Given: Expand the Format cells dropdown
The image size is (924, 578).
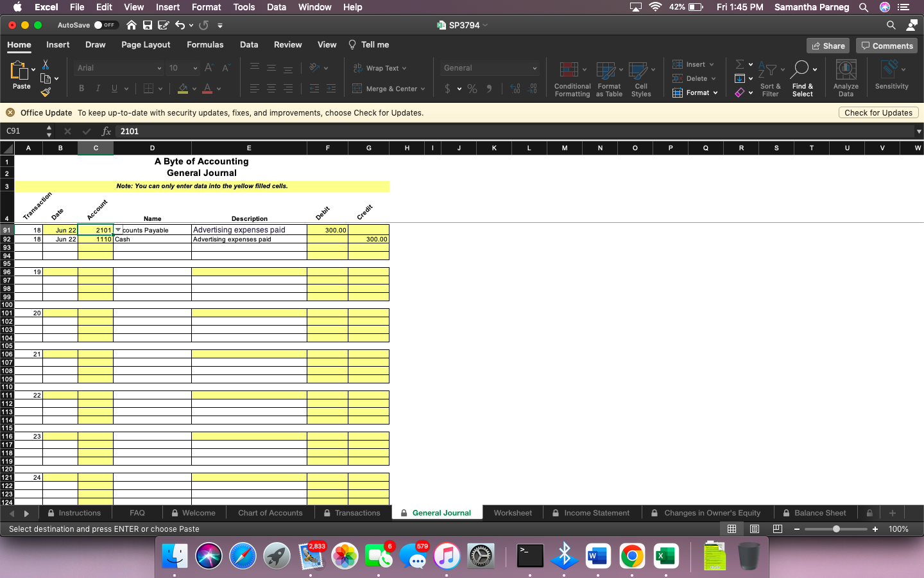Looking at the screenshot, I should coord(715,92).
